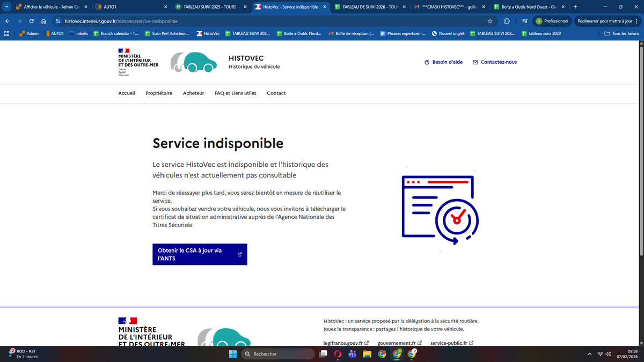Screen dimensions: 644x362
Task: Open the Propriétaire navigation menu item
Action: [x=159, y=93]
